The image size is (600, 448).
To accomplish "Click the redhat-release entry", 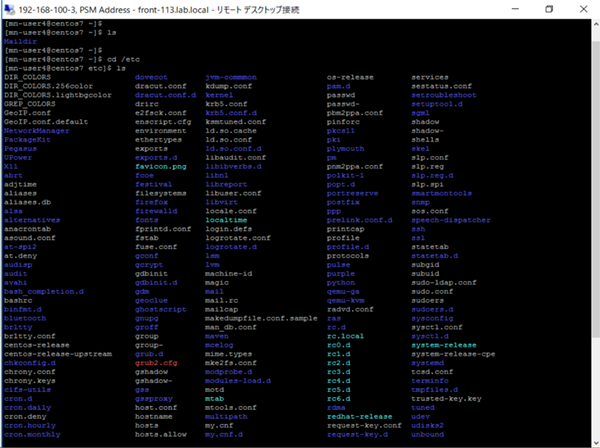I will (360, 416).
